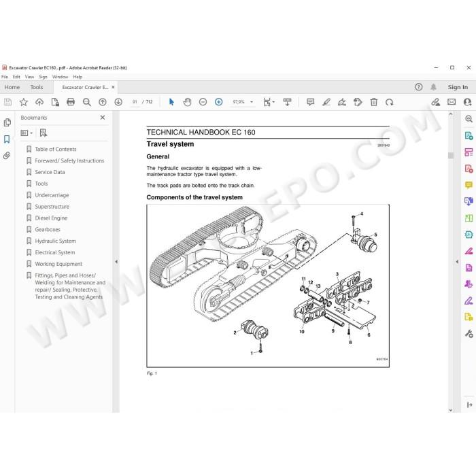This screenshot has width=476, height=476.
Task: Open the View menu
Action: 29,77
